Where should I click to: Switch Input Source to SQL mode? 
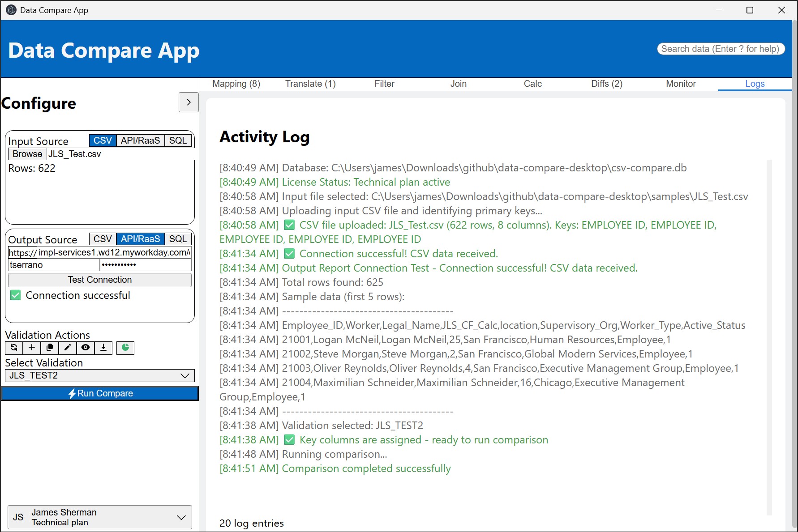(x=178, y=140)
